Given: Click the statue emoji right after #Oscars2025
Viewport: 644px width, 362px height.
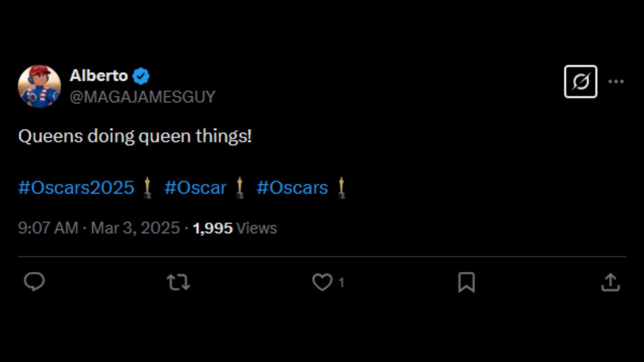Looking at the screenshot, I should pos(147,188).
